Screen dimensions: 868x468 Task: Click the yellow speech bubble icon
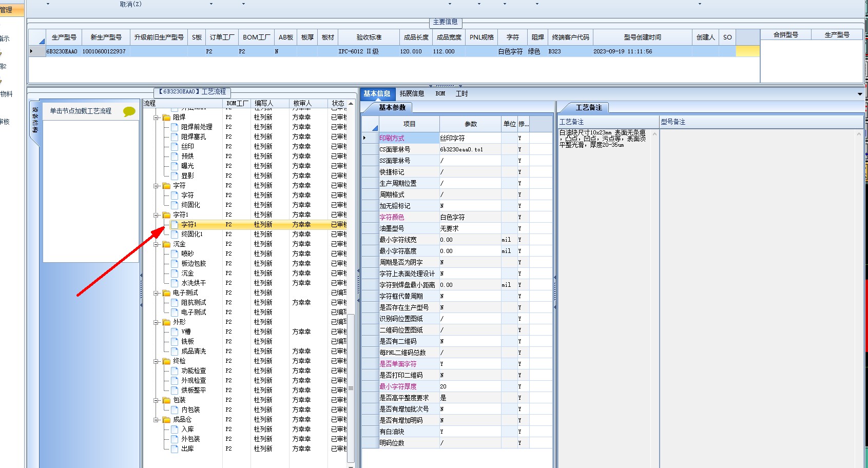pyautogui.click(x=129, y=111)
